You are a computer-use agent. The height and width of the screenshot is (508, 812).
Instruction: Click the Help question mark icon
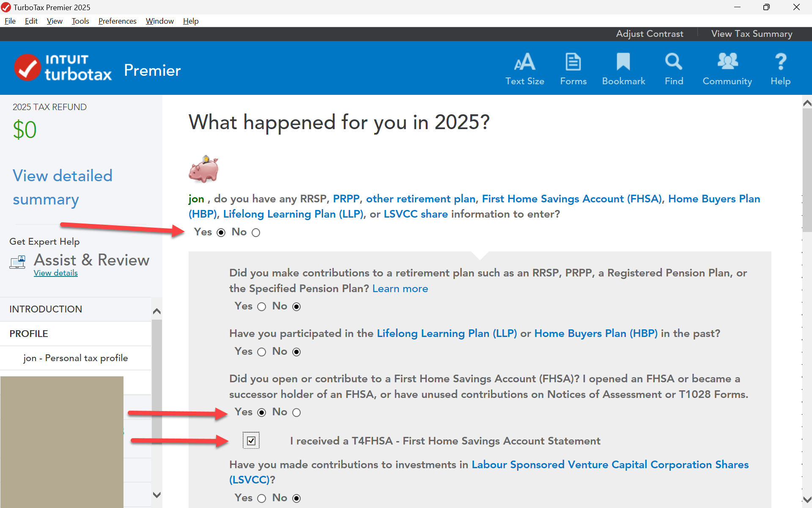[780, 62]
